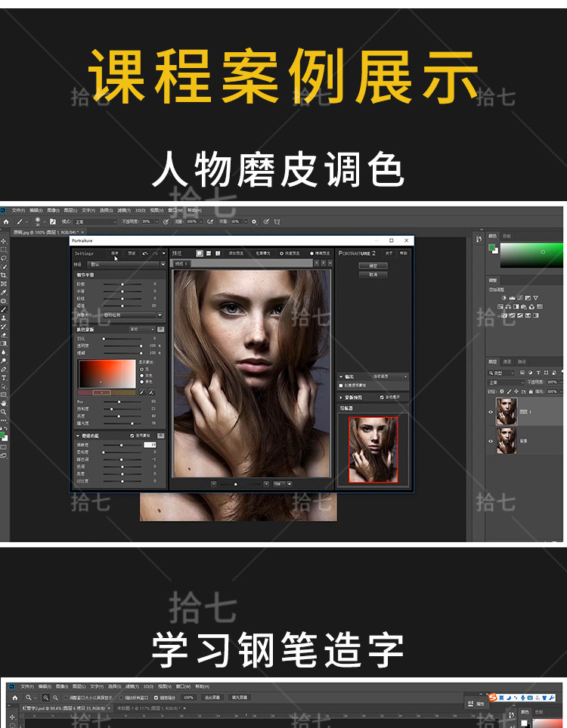Screen dimensions: 567x728
Task: Select 无 mask display radio
Action: [141, 369]
